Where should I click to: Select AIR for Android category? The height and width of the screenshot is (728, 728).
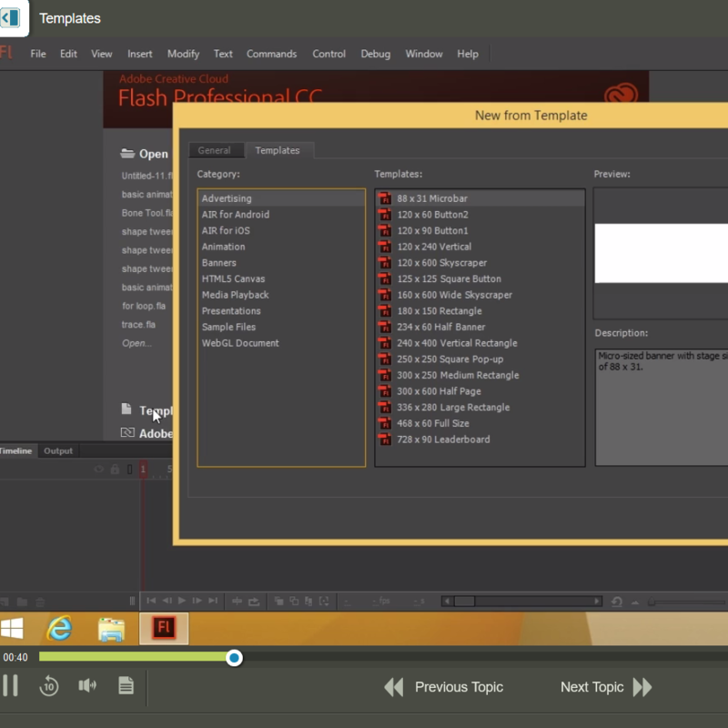(x=281, y=215)
